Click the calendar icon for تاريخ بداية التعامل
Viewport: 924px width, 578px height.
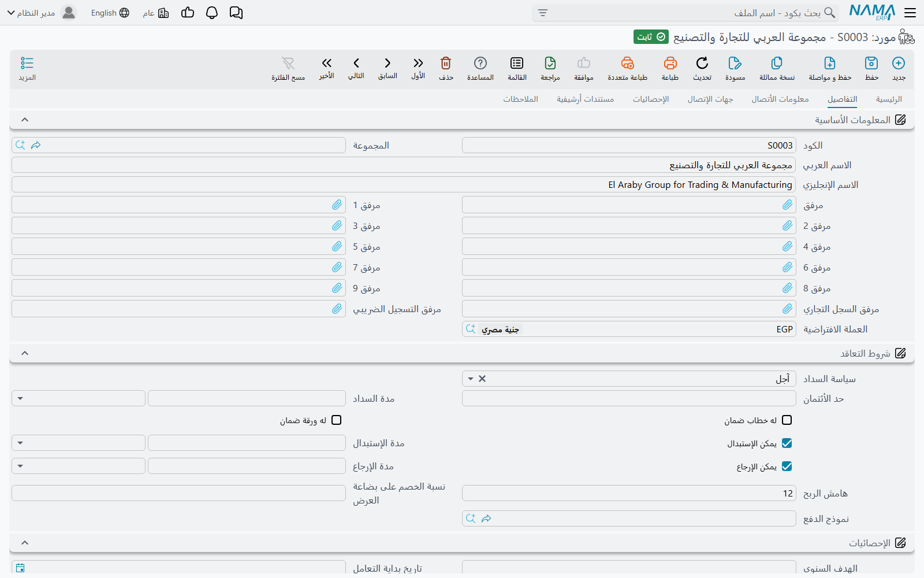click(x=20, y=568)
